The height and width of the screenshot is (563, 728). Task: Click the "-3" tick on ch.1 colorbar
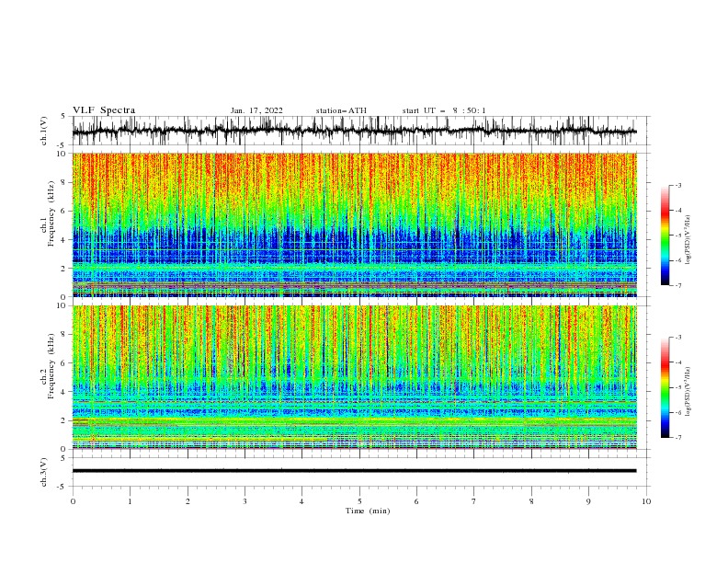(678, 185)
